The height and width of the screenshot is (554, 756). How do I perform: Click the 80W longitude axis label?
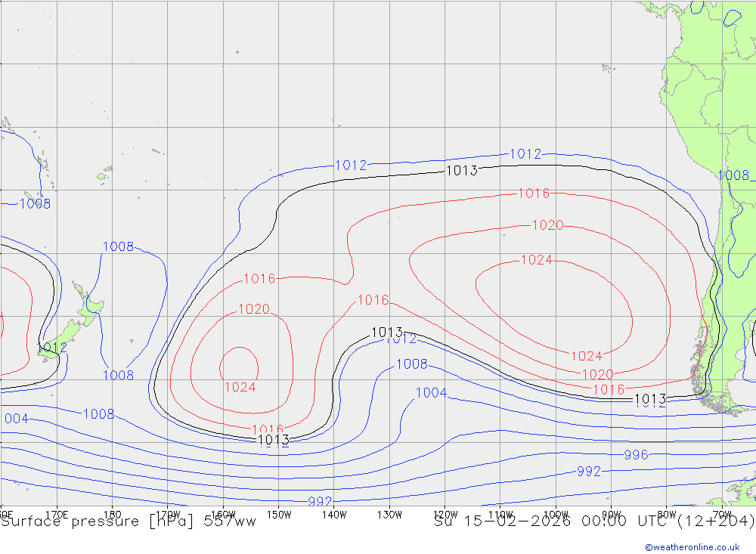click(666, 514)
